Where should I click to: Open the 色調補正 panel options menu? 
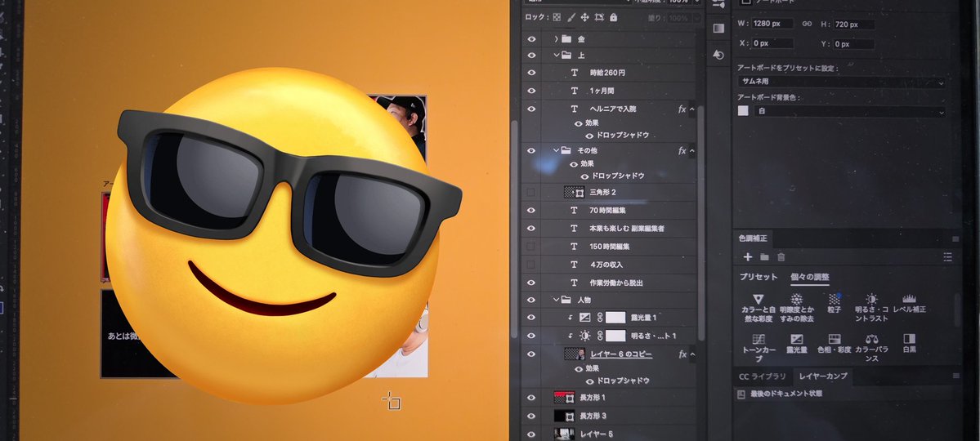955,238
